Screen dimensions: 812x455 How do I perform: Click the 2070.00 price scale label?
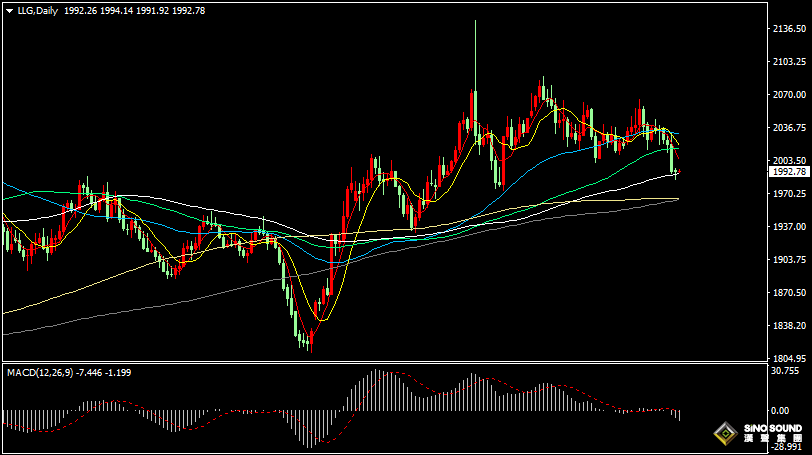coord(789,95)
